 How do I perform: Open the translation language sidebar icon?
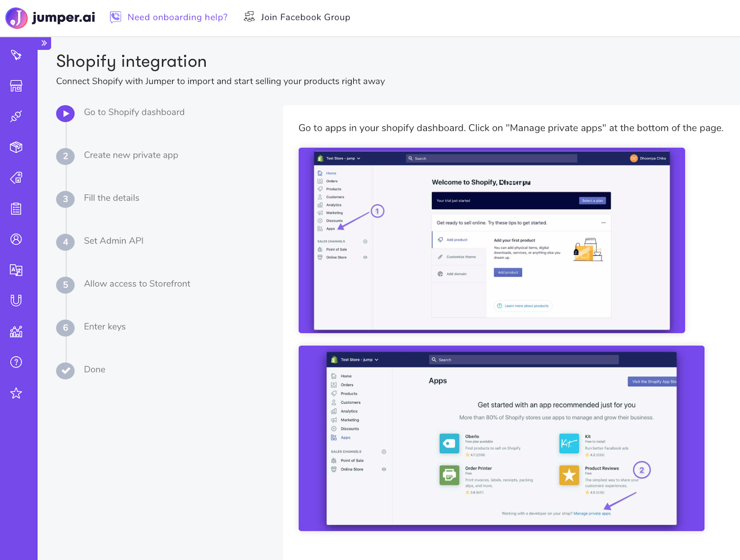[16, 270]
